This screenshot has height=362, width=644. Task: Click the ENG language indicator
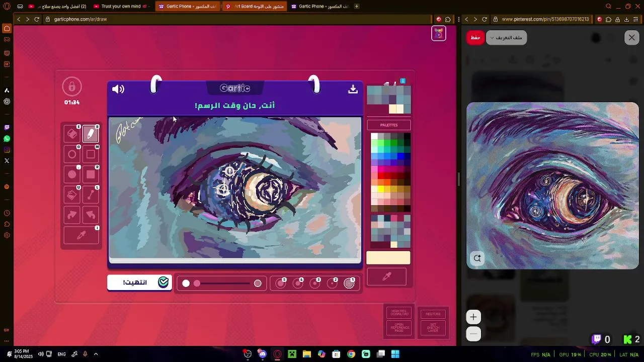click(61, 354)
